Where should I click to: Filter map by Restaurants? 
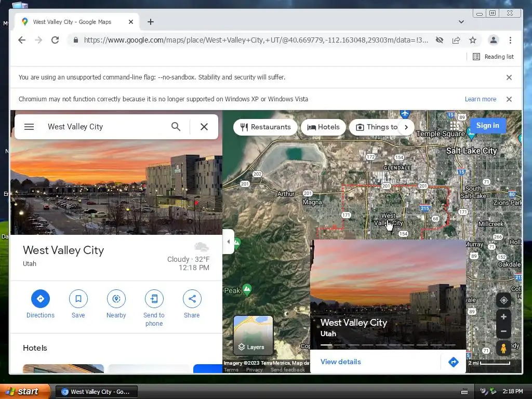[x=265, y=127]
